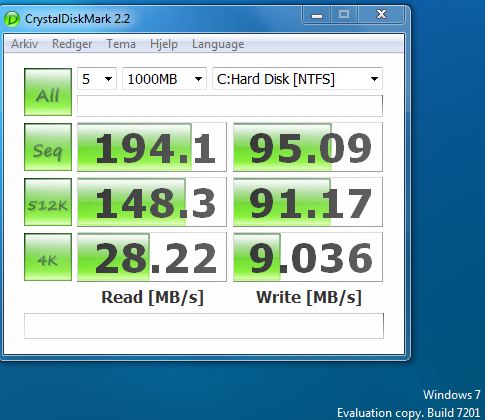Expand the C:Hard Disk [NTFS] drive dropdown

tap(297, 79)
